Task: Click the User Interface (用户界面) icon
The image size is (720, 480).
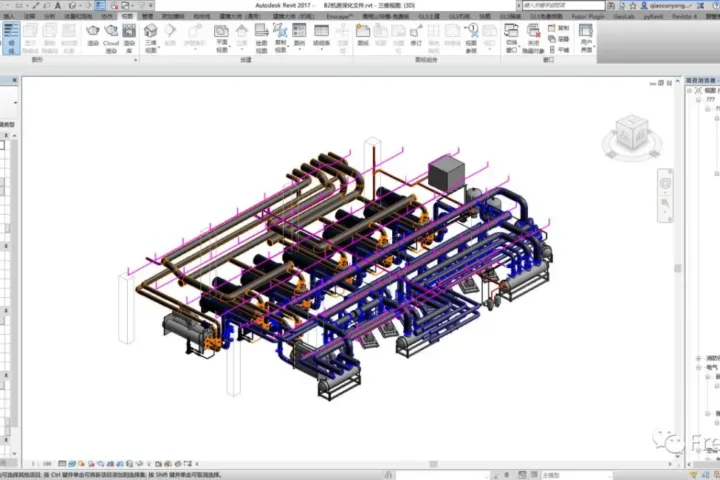Action: tap(586, 31)
